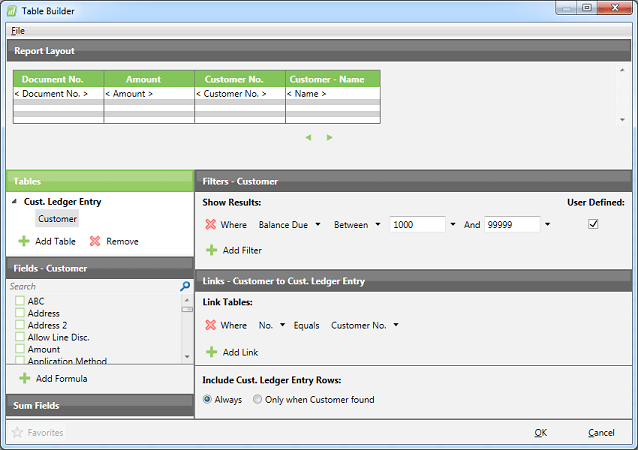The height and width of the screenshot is (450, 638).
Task: Open the Between operator dropdown
Action: coord(378,224)
